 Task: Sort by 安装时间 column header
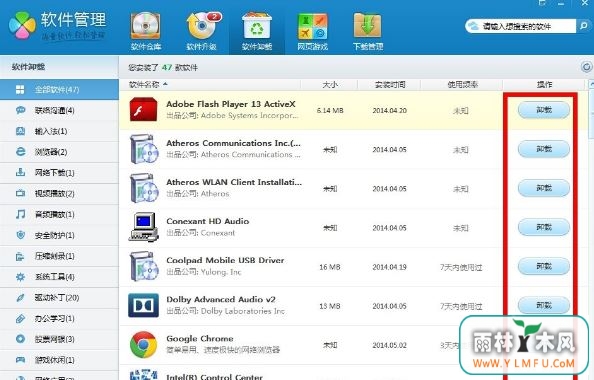(x=390, y=84)
